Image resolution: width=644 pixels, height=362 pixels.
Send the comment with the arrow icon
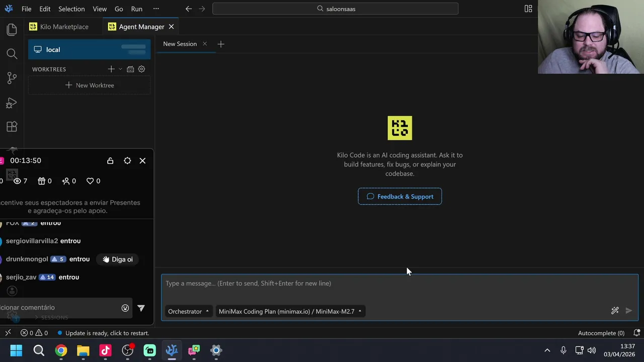pyautogui.click(x=141, y=308)
